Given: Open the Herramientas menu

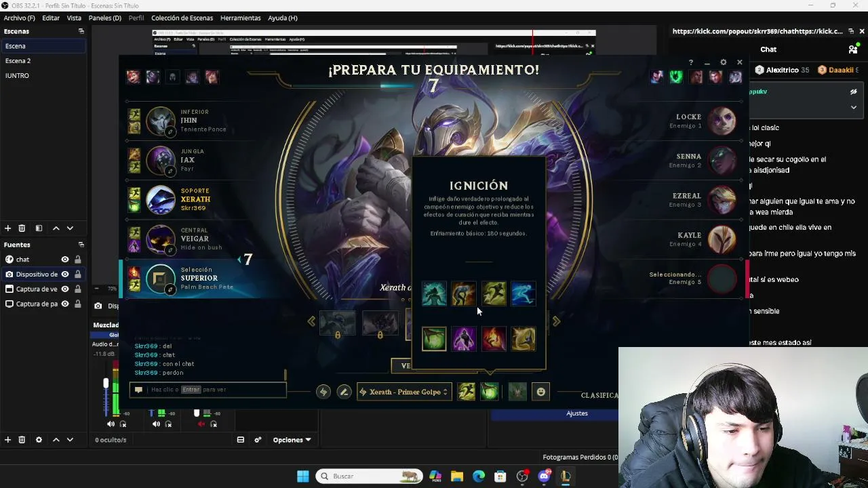Looking at the screenshot, I should [240, 18].
